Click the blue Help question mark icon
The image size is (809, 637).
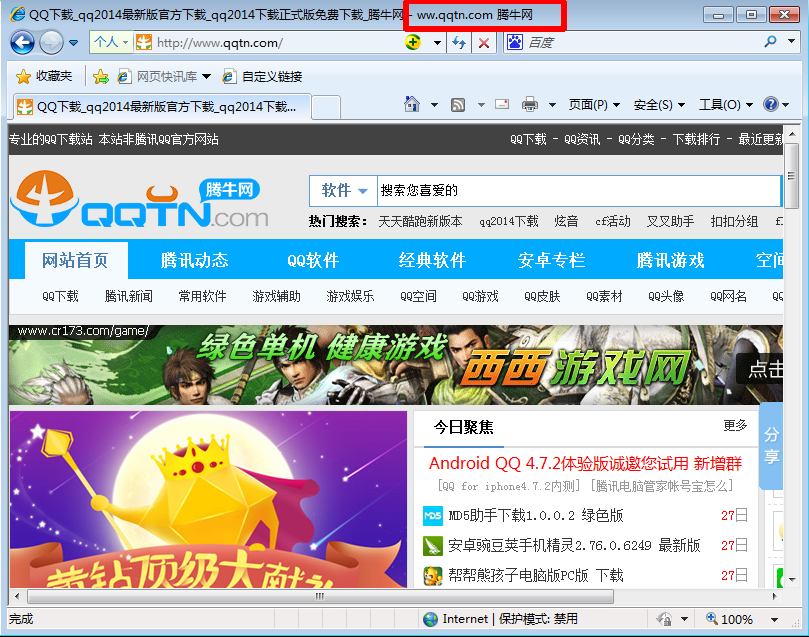pyautogui.click(x=770, y=104)
